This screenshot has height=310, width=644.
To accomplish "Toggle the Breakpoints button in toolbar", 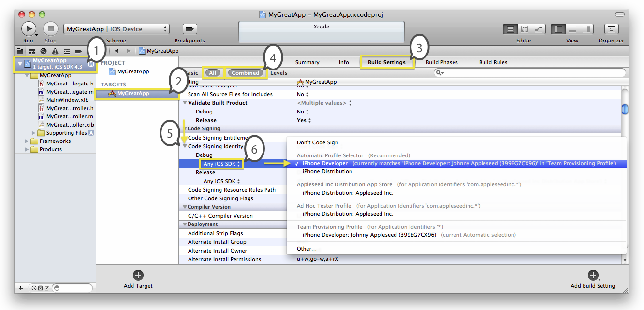I will pyautogui.click(x=190, y=29).
